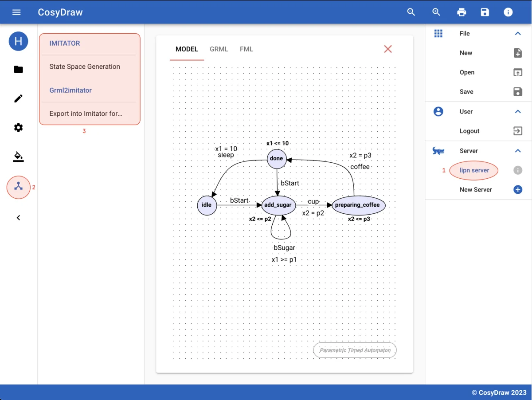Click the x2 <= p3 invariant label
Screen dimensions: 532x400
(x=359, y=219)
